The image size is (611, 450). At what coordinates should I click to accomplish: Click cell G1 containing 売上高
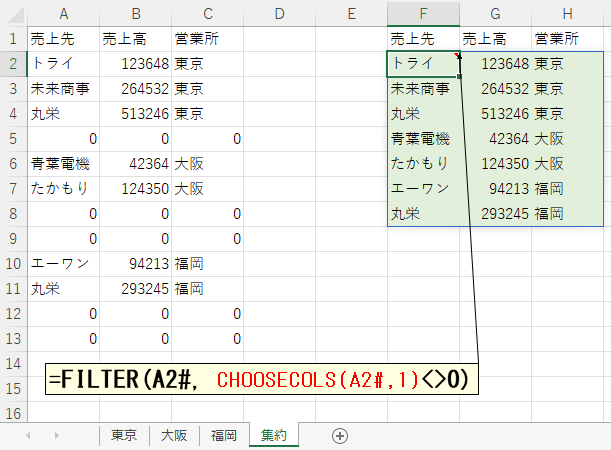(x=495, y=39)
